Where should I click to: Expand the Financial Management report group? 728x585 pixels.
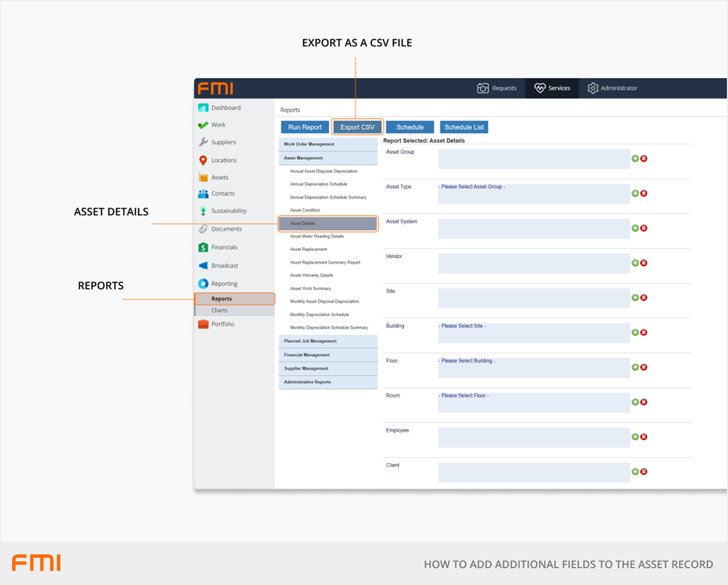coord(328,355)
